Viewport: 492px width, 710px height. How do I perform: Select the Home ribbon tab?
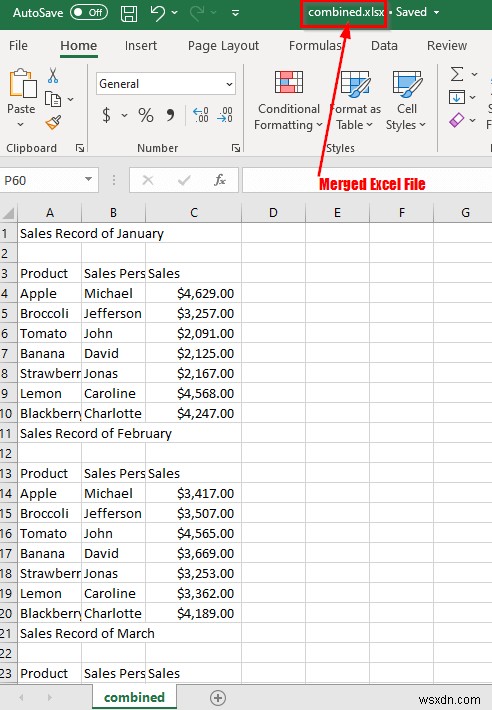pyautogui.click(x=78, y=45)
